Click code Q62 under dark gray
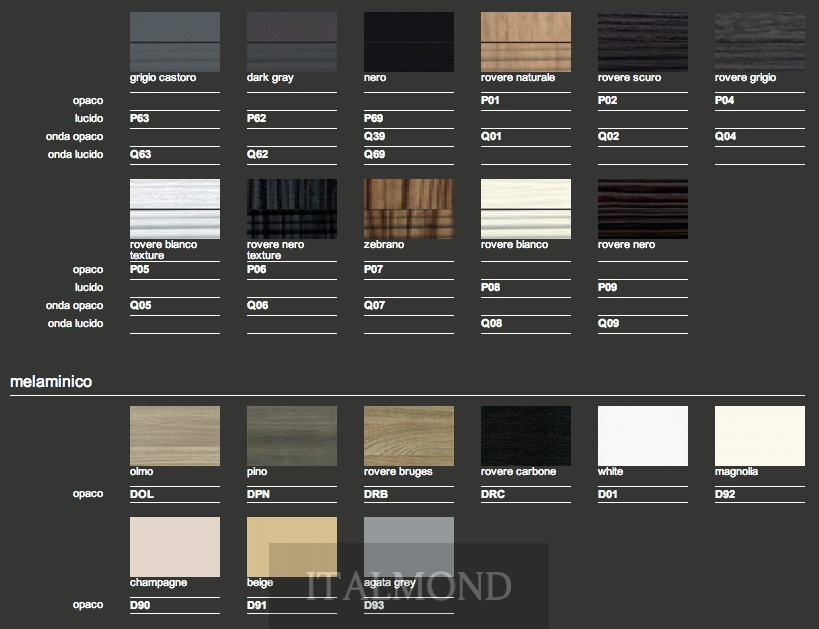Viewport: 819px width, 629px height. [258, 154]
